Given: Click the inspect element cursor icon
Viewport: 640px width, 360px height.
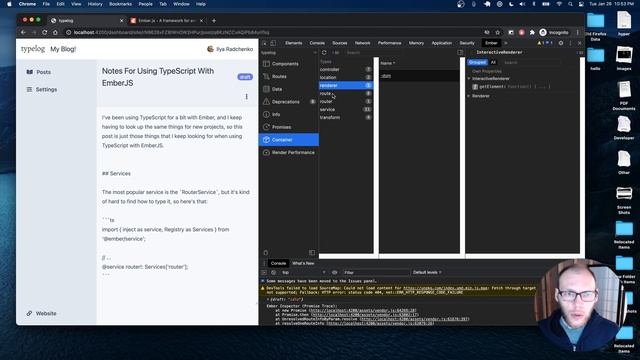Looking at the screenshot, I should pos(264,43).
